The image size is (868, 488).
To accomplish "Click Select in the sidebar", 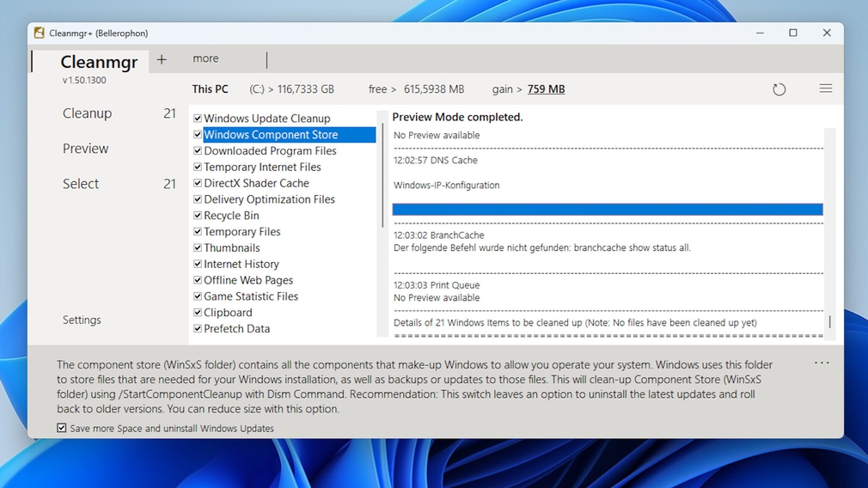I will pos(80,184).
